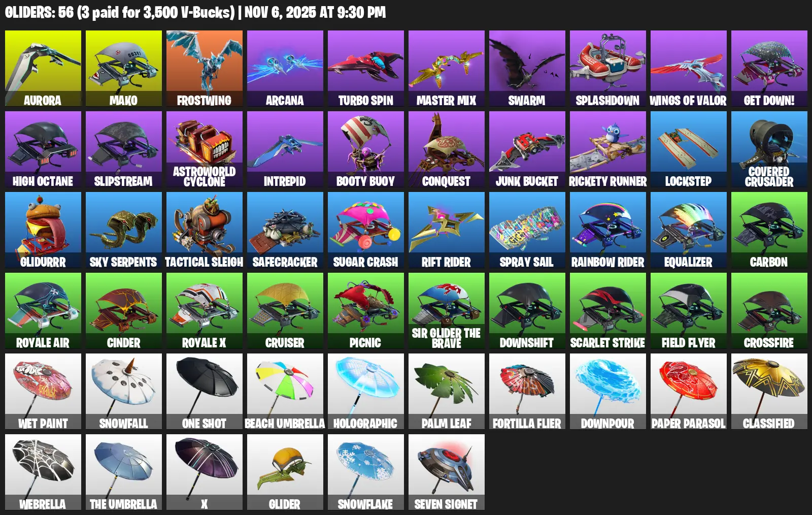812x515 pixels.
Task: Pick the Rickety Runner glider icon
Action: click(608, 149)
